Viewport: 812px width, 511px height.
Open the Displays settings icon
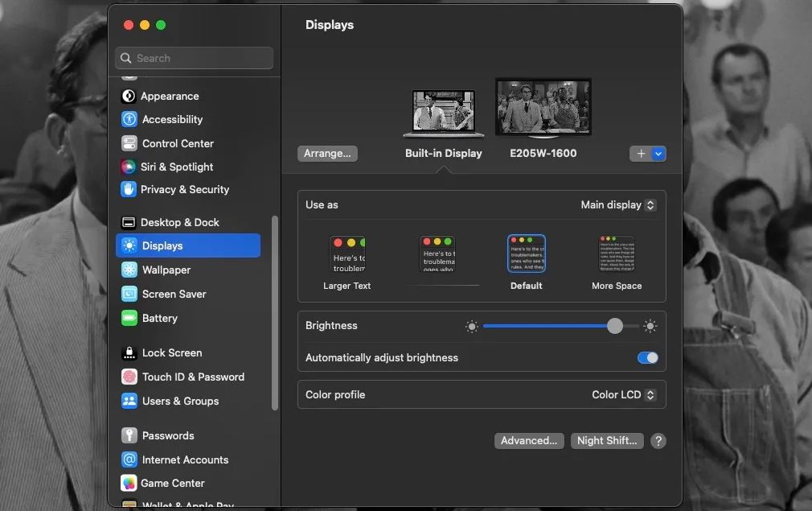tap(129, 245)
